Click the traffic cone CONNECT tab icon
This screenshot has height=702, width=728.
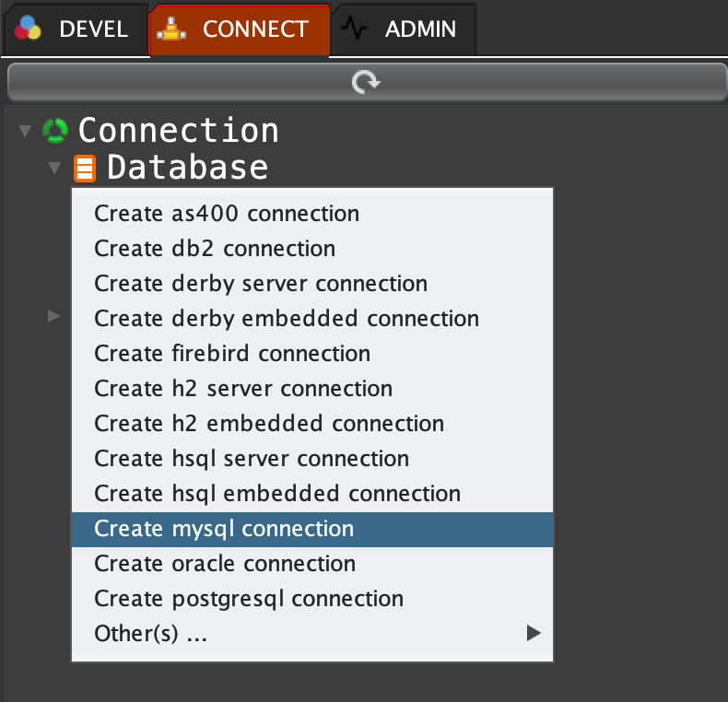tap(170, 29)
